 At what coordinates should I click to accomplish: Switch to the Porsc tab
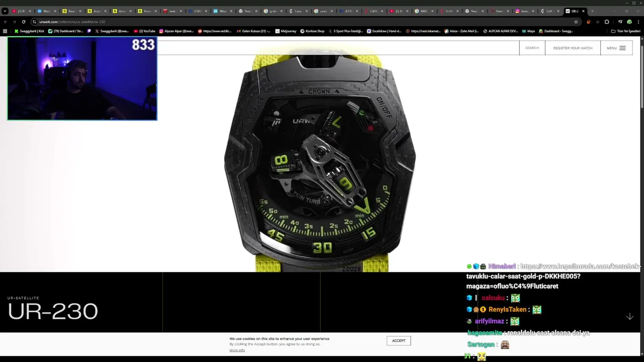pyautogui.click(x=146, y=11)
